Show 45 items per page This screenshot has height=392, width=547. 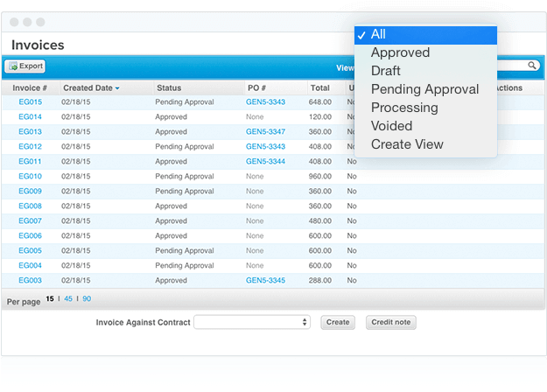click(67, 299)
